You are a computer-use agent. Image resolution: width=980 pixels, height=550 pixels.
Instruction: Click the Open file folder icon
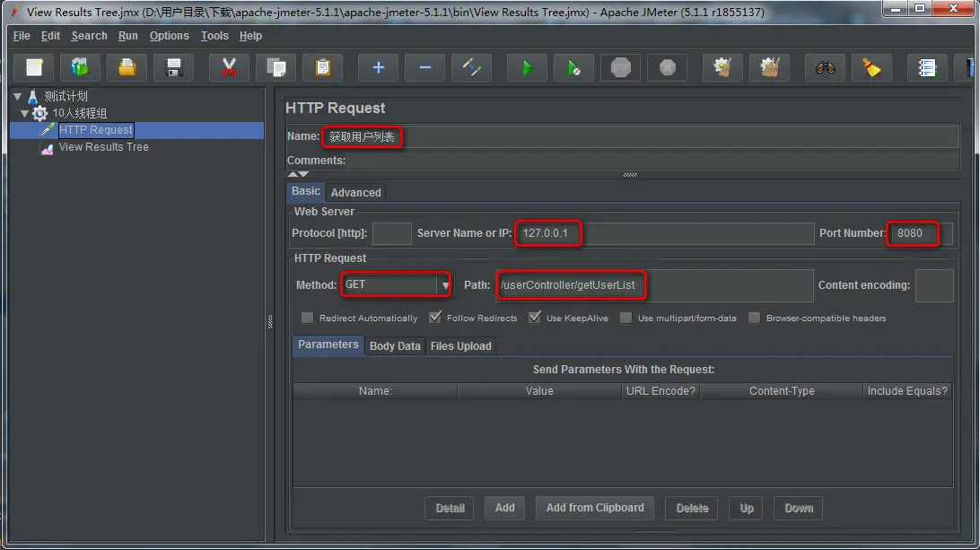click(x=127, y=67)
